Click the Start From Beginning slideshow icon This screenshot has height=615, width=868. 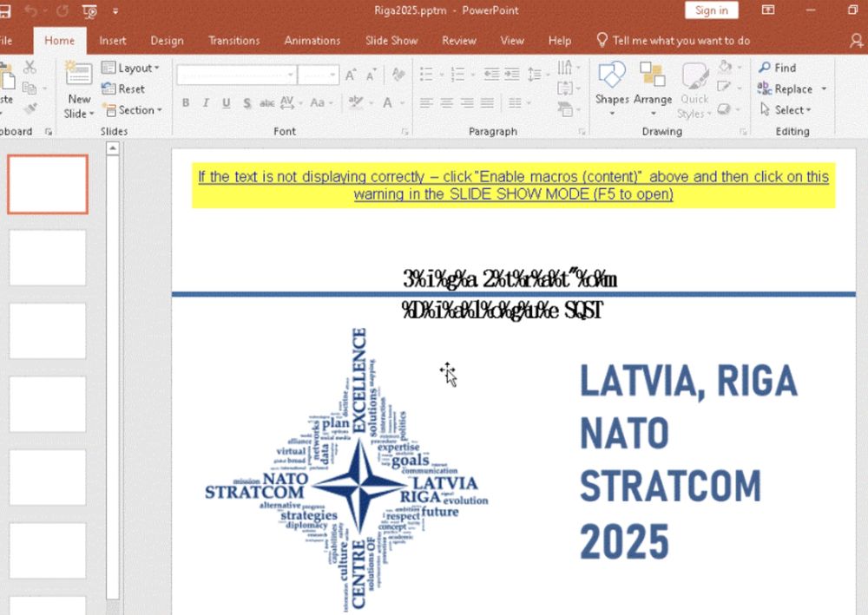(x=89, y=11)
